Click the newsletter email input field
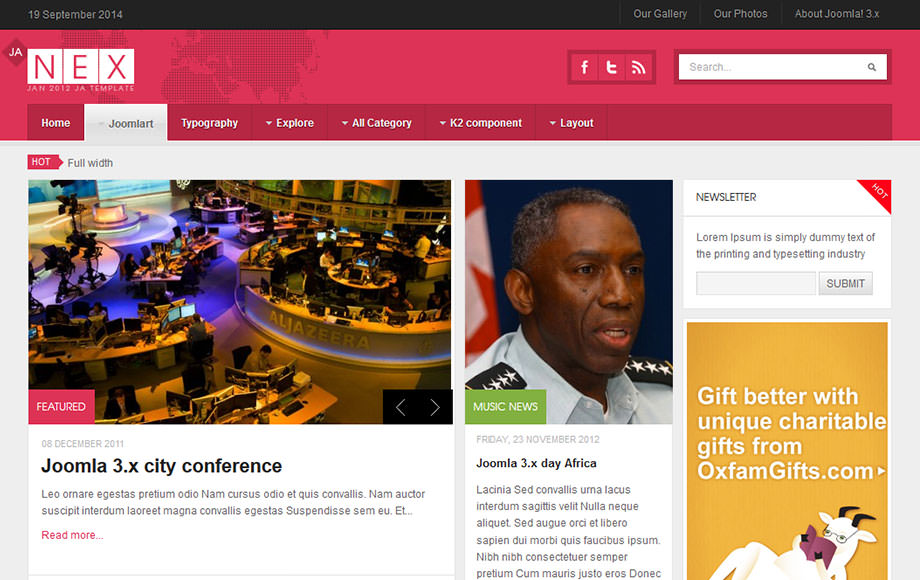 pyautogui.click(x=756, y=283)
